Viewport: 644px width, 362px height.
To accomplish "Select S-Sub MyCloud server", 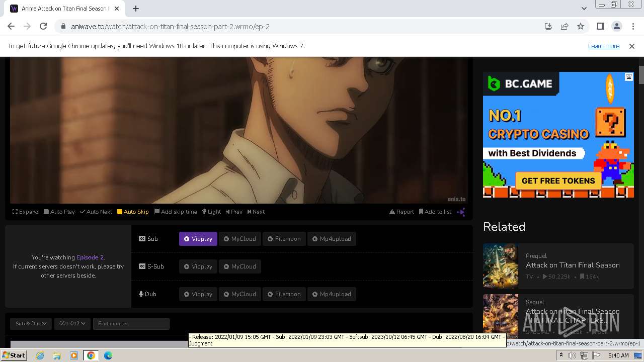I will (240, 266).
